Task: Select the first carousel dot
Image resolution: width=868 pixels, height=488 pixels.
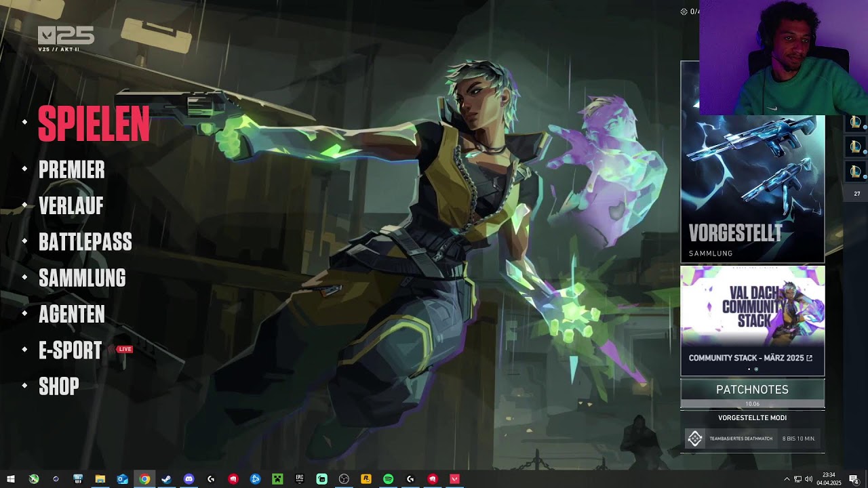Action: pos(749,369)
